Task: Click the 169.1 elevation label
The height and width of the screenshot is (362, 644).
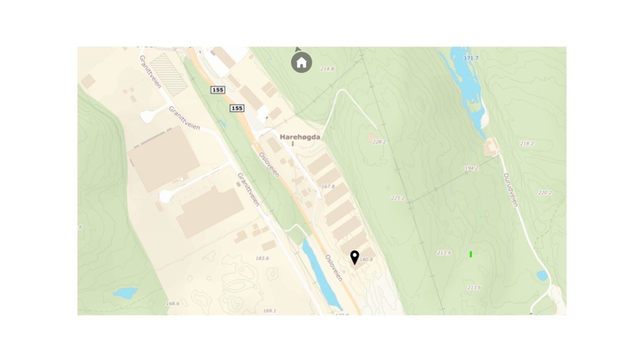Action: click(x=269, y=311)
